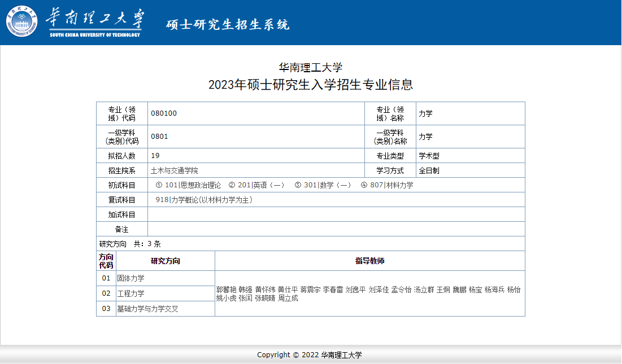The width and height of the screenshot is (622, 364).
Task: Click advisor name 张晓晴
Action: 265,298
